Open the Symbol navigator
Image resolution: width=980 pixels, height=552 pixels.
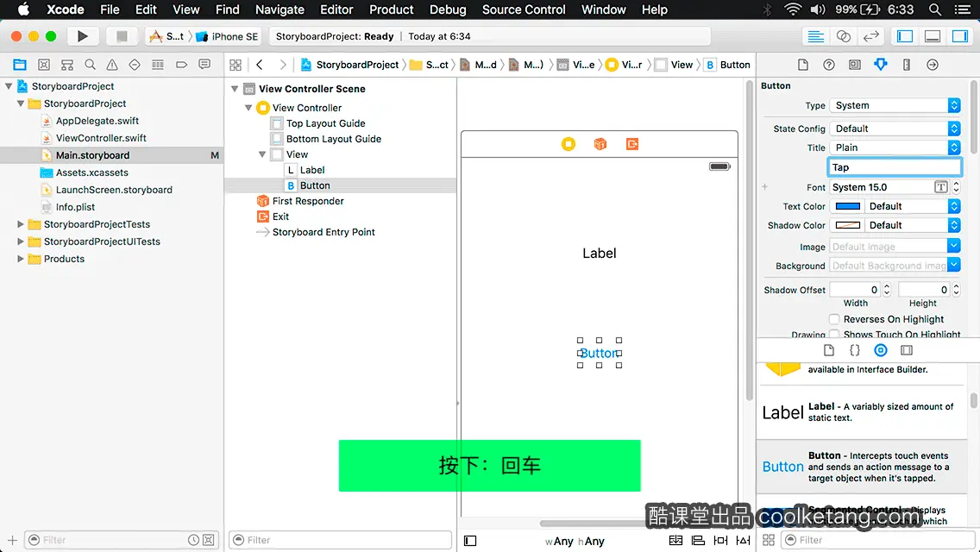click(44, 65)
